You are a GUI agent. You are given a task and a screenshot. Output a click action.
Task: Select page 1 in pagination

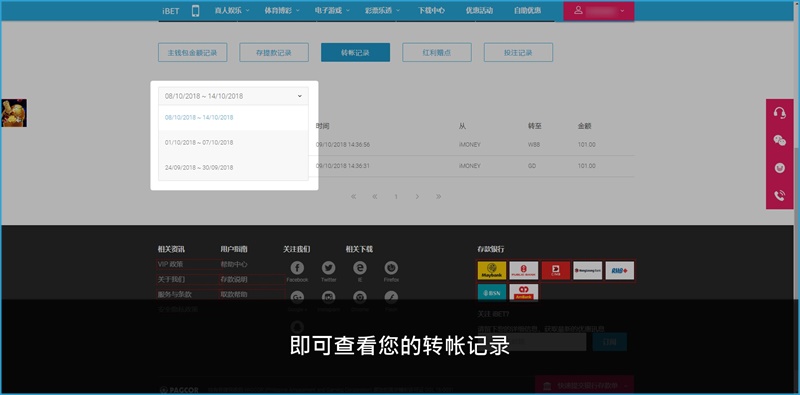(396, 196)
